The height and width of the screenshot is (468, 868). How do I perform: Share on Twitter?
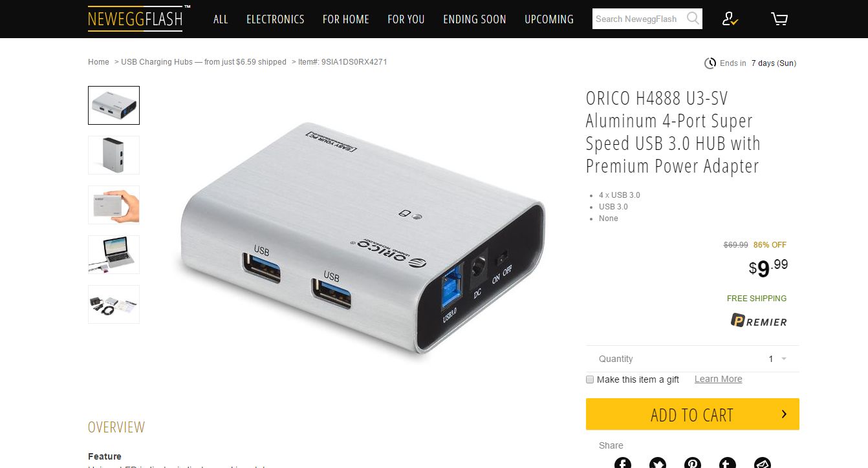click(x=657, y=463)
